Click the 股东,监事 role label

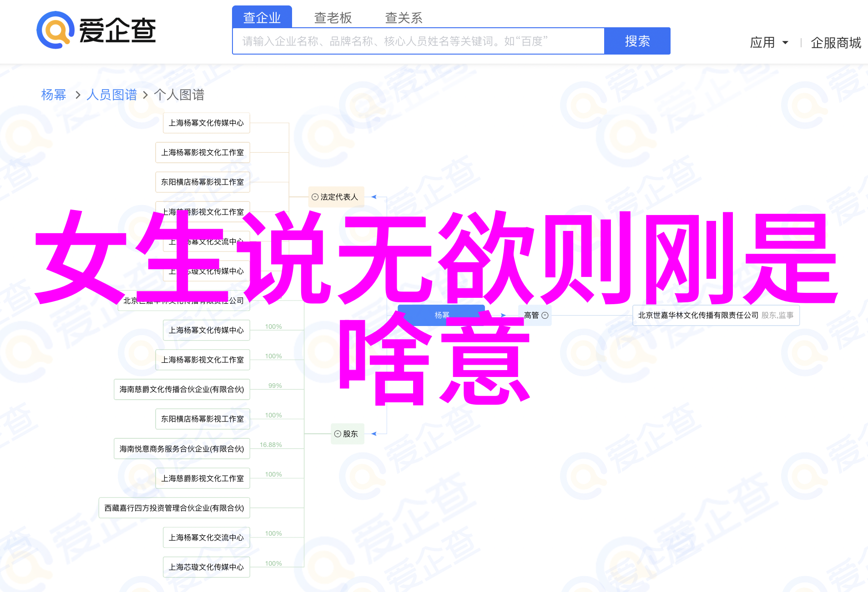[x=777, y=315]
